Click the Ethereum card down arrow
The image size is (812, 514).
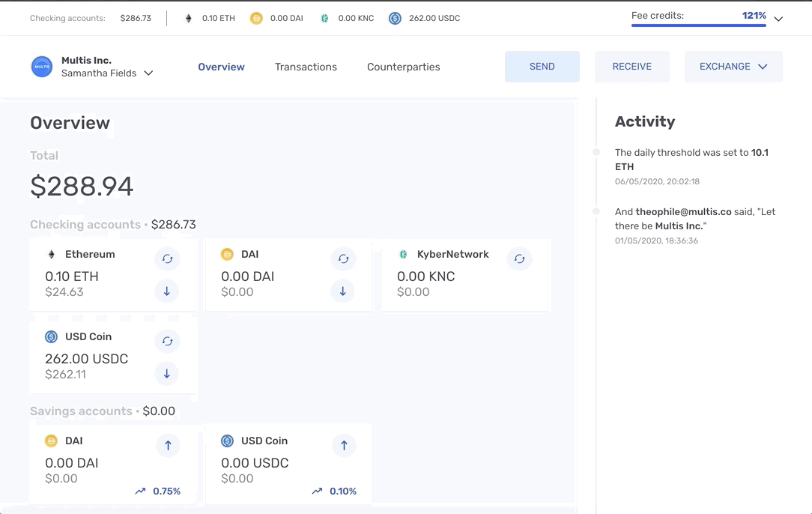point(167,291)
